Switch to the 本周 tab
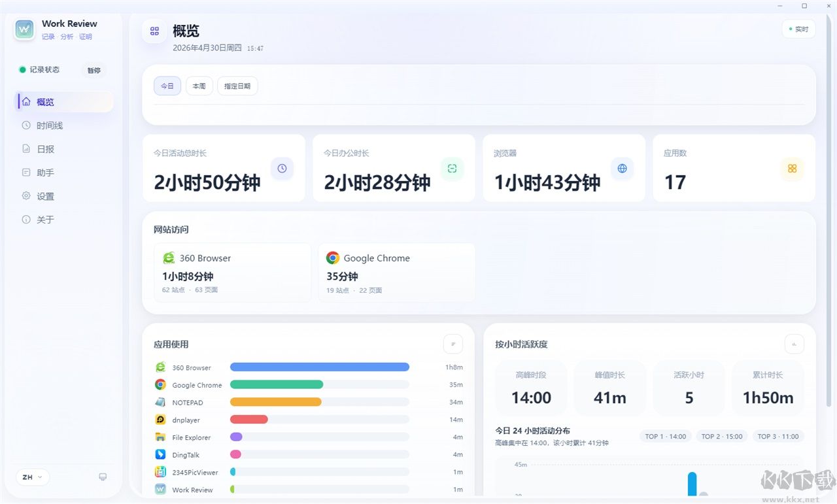The height and width of the screenshot is (504, 837). tap(199, 86)
